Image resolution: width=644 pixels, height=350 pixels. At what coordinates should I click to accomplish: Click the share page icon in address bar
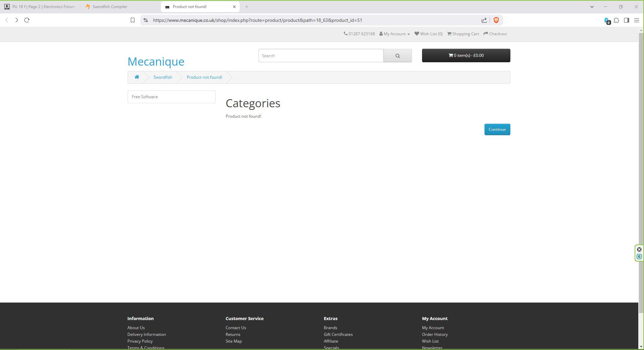484,20
